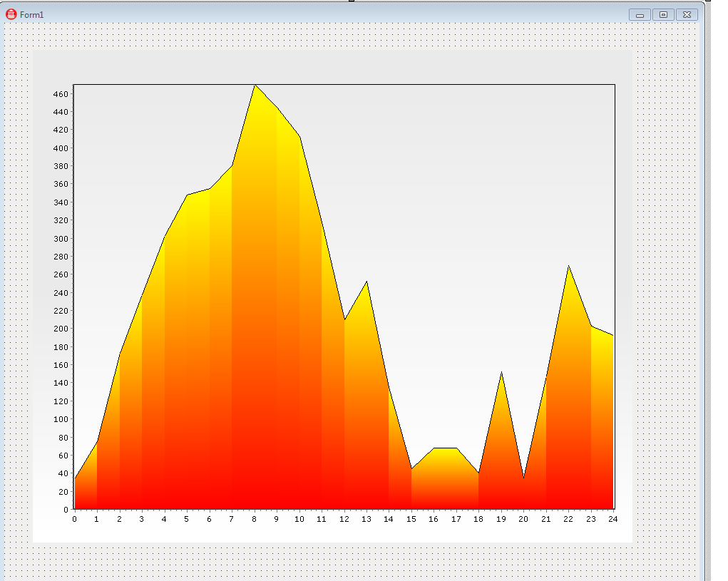Click x-axis label 19
The width and height of the screenshot is (728, 581).
[501, 519]
